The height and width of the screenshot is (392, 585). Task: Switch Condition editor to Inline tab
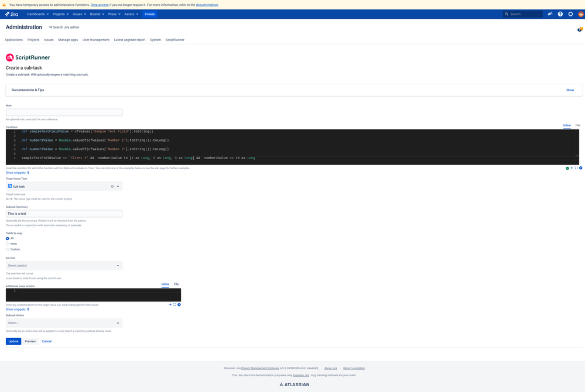[x=567, y=126]
